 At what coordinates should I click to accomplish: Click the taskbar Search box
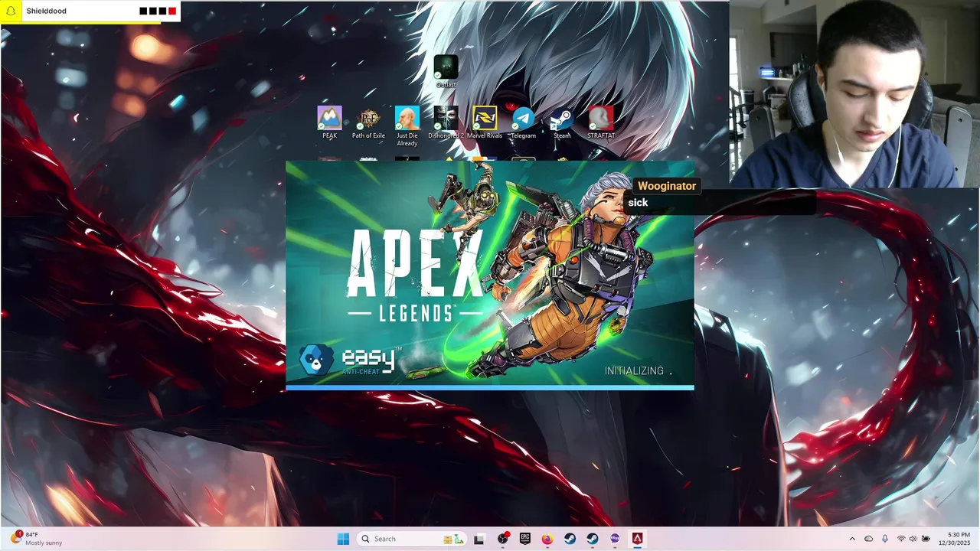coord(413,539)
